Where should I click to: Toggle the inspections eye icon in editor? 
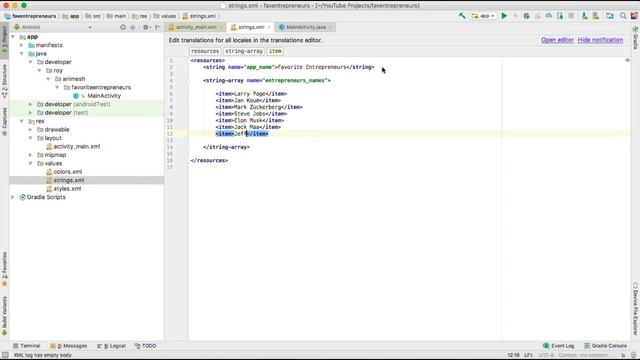click(627, 60)
